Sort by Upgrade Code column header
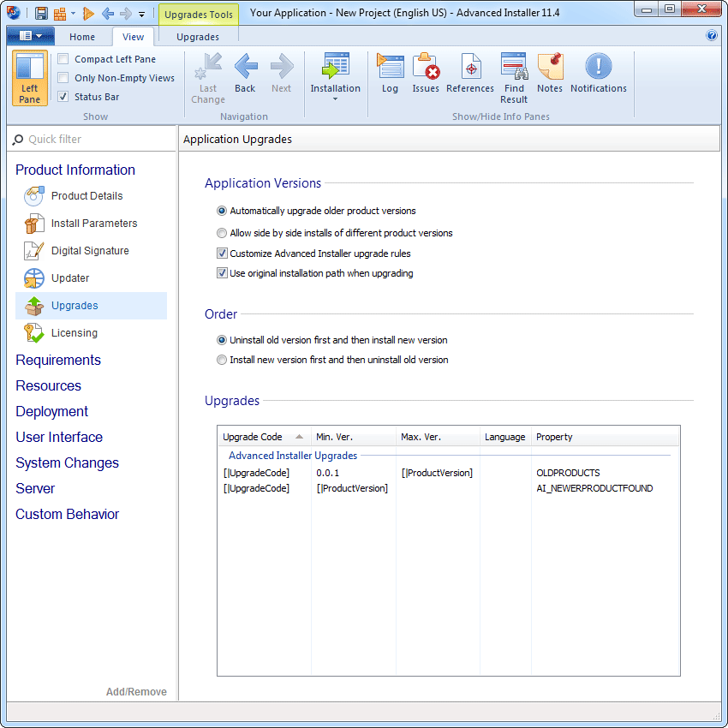Viewport: 728px width, 728px height. pyautogui.click(x=264, y=437)
